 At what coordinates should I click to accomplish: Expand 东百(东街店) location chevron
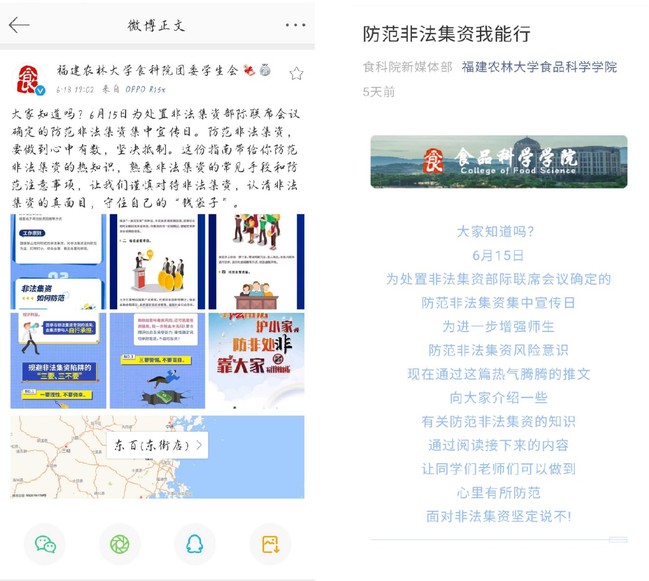click(199, 445)
